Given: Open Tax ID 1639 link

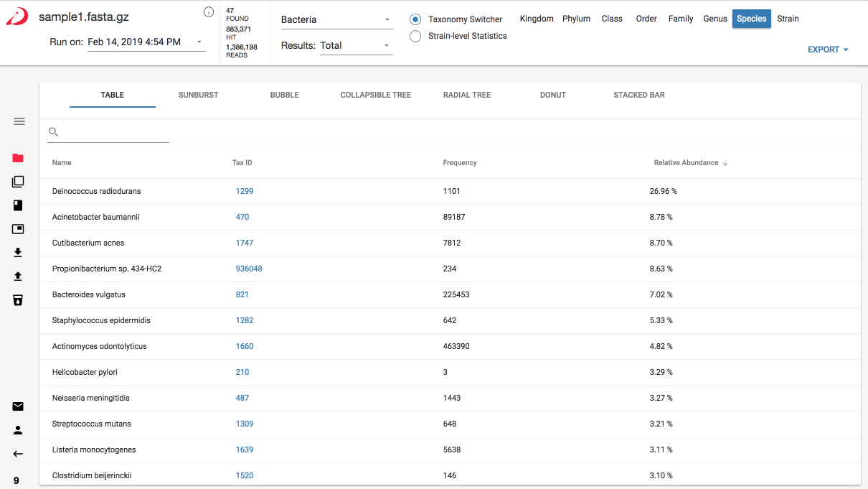Looking at the screenshot, I should (x=245, y=450).
